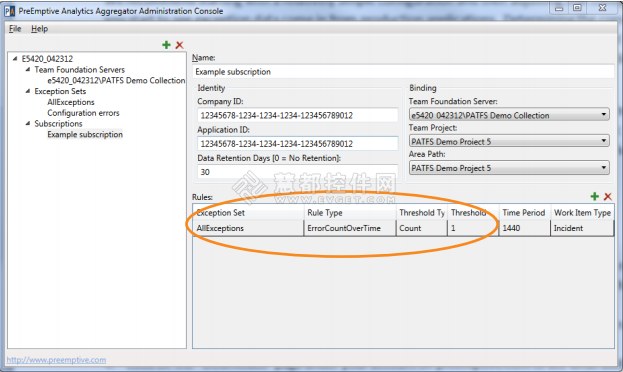This screenshot has height=372, width=623.
Task: Select the 1440 time period cell
Action: [x=525, y=228]
